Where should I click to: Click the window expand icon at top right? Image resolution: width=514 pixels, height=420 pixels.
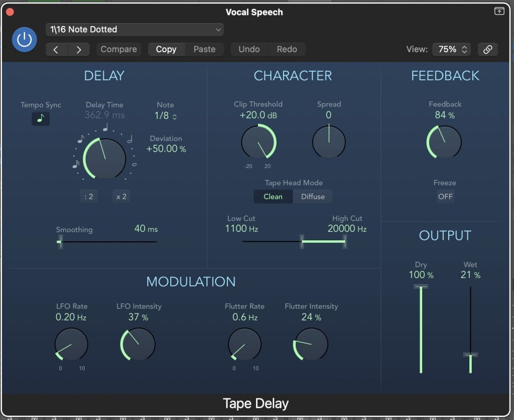tap(499, 12)
